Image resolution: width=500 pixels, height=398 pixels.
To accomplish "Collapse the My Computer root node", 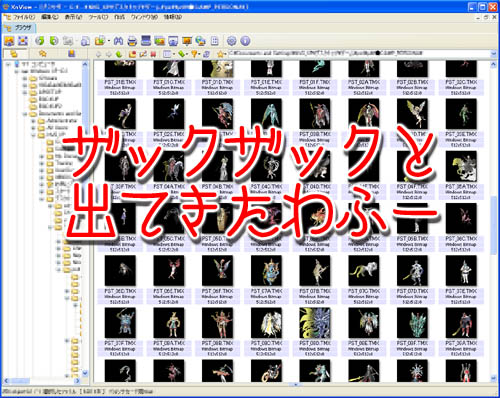I will (x=8, y=64).
